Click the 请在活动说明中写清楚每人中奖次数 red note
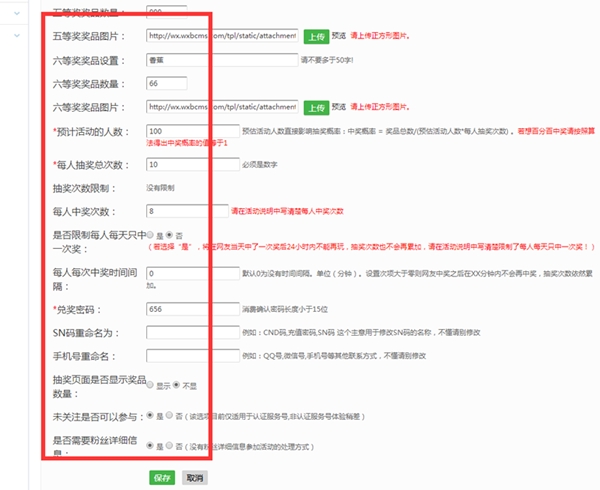Image resolution: width=600 pixels, height=490 pixels. pos(287,211)
